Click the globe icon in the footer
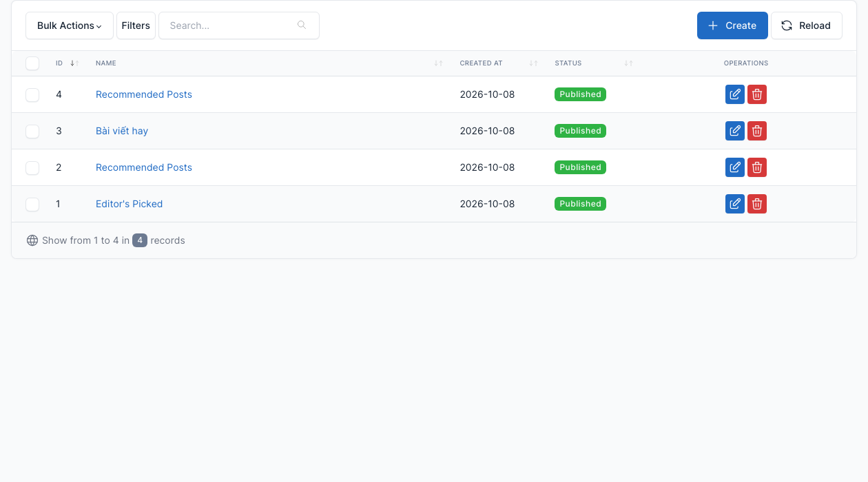This screenshot has height=482, width=868. 32,240
